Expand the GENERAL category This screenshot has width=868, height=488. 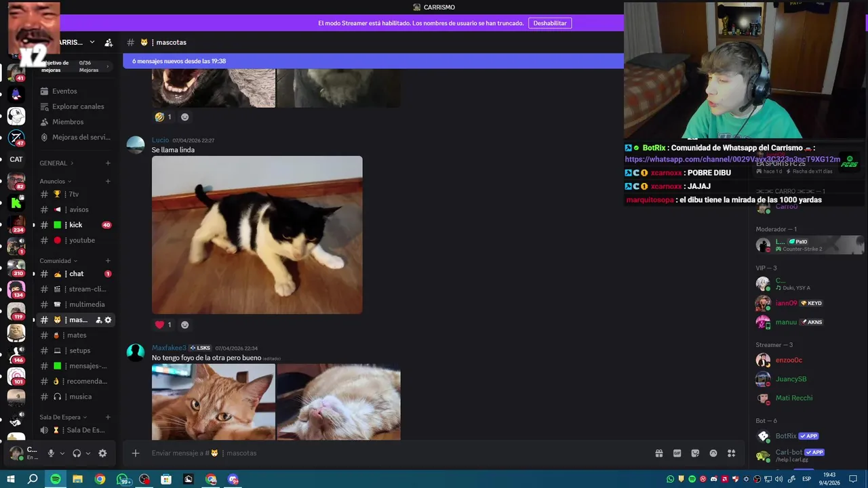(56, 163)
